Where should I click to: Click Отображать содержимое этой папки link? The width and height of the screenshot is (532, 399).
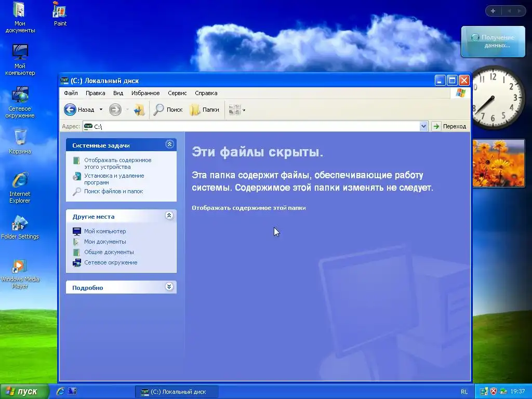(x=249, y=208)
